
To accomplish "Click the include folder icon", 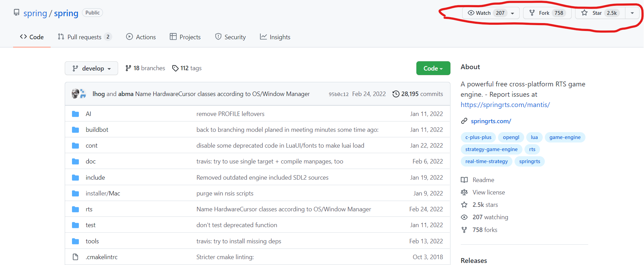I will [x=75, y=178].
